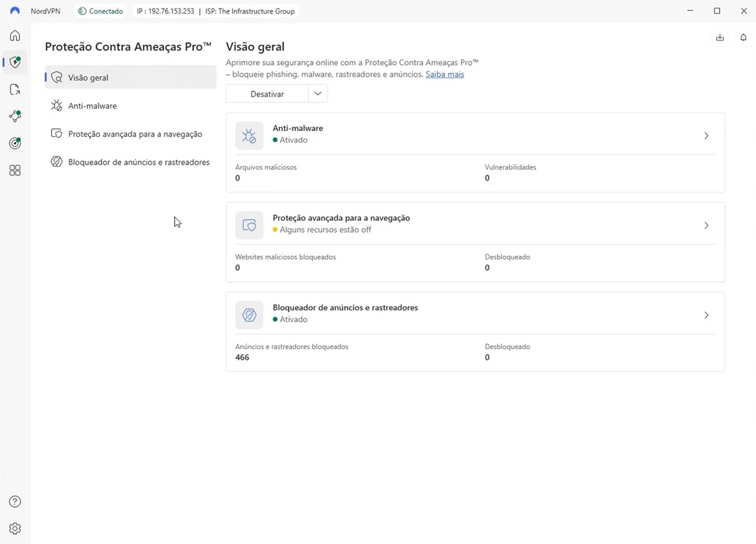Image resolution: width=756 pixels, height=544 pixels.
Task: Click the Proteção avançada para a navegação card title
Action: 341,218
